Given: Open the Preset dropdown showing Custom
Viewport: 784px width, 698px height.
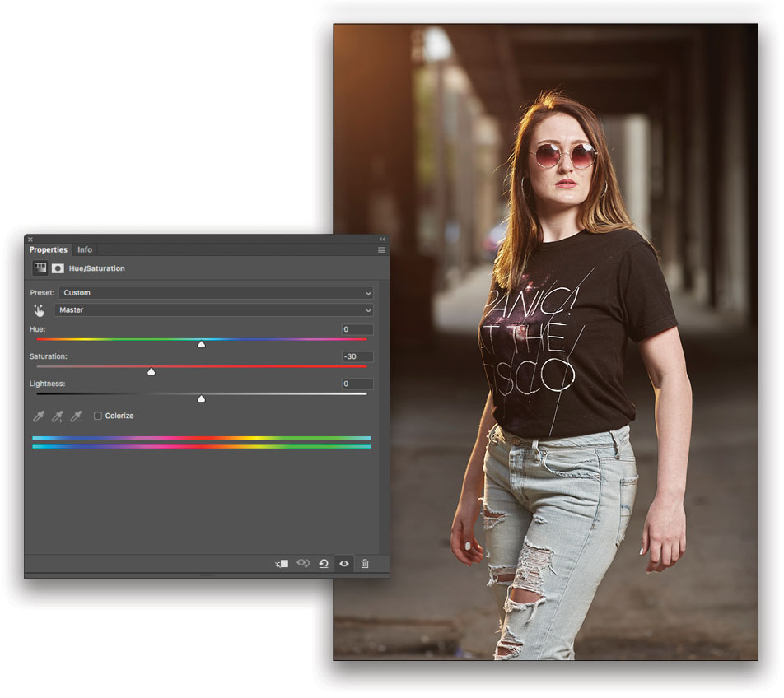Looking at the screenshot, I should [214, 292].
